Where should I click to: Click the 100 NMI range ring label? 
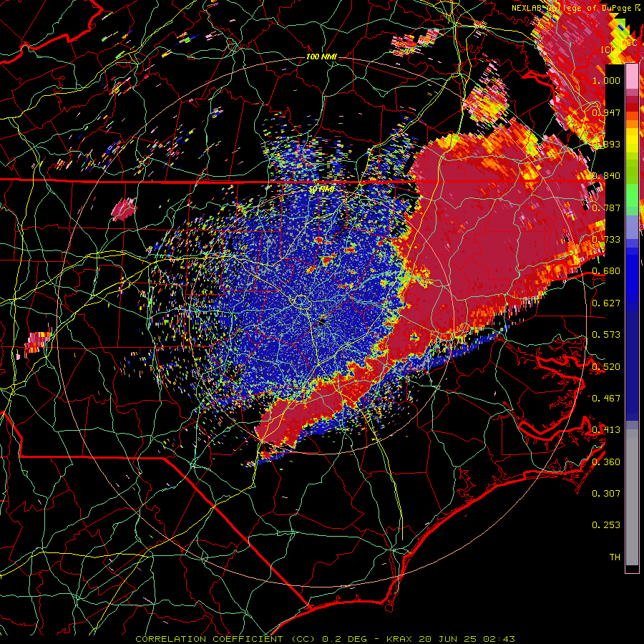click(321, 57)
